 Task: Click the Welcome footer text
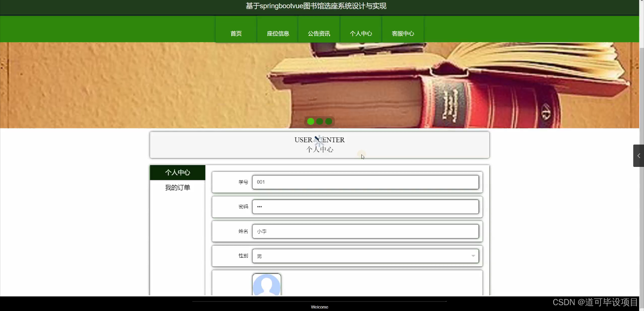click(320, 307)
